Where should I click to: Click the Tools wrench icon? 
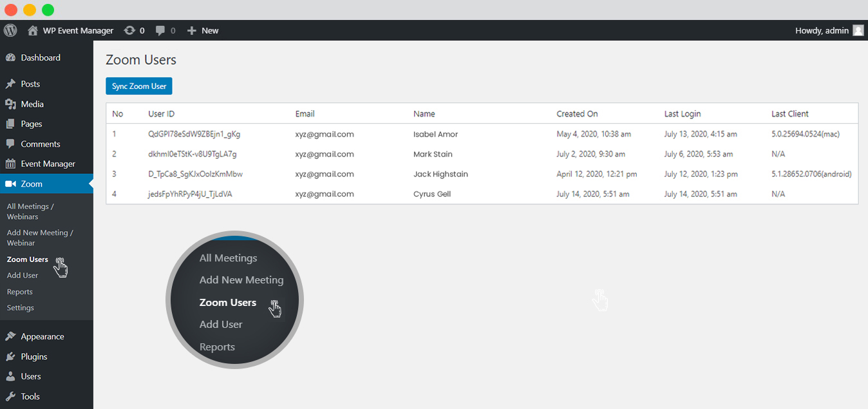(10, 396)
